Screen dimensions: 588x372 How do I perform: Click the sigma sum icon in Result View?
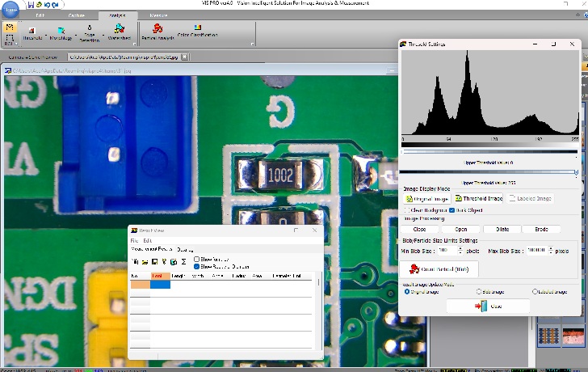coord(183,262)
